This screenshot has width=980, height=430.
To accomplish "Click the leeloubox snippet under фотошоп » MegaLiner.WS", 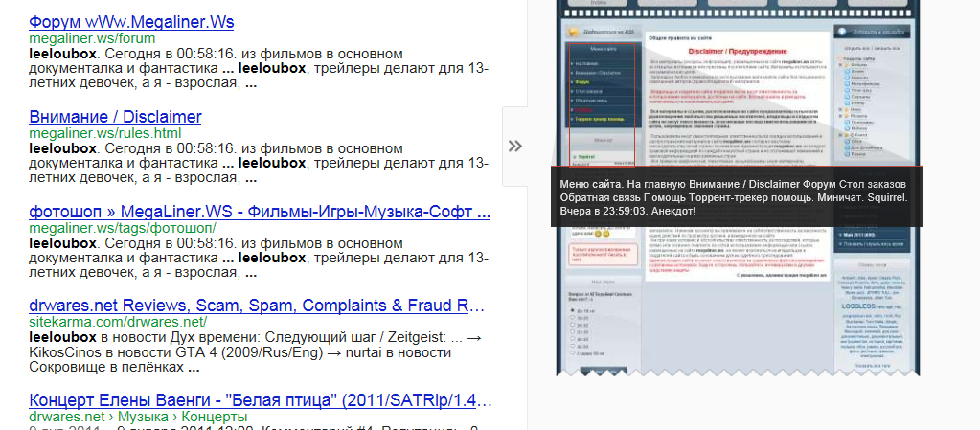I will (259, 258).
